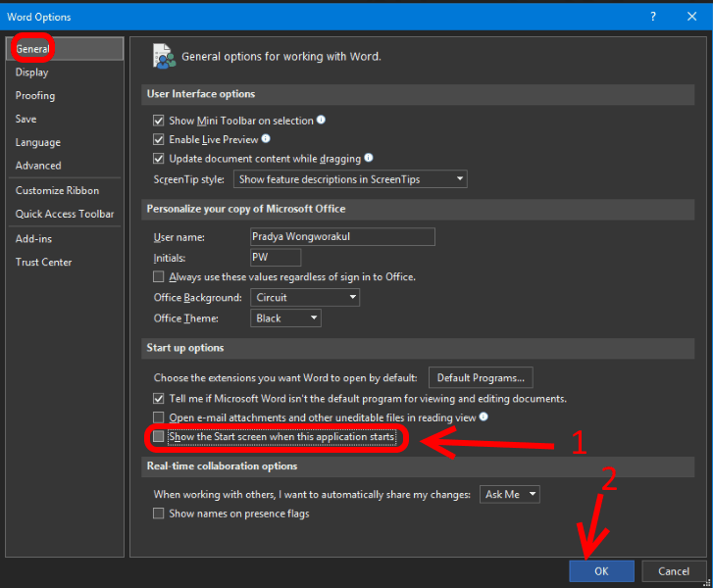Open the Office Theme dropdown showing Black
This screenshot has width=713, height=588.
point(285,318)
